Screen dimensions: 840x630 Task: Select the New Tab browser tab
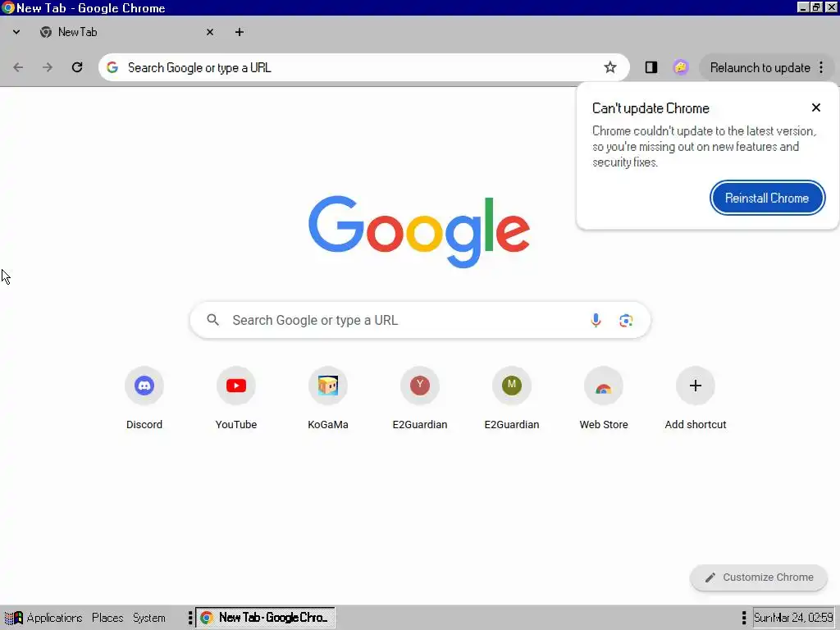127,32
